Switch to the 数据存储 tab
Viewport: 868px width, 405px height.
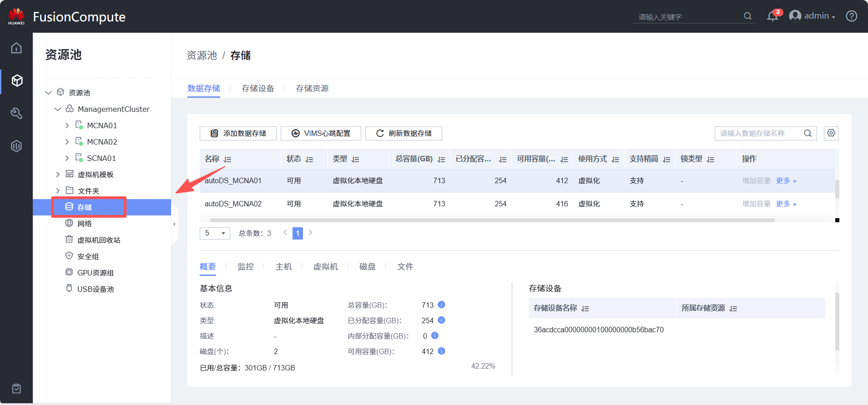[204, 88]
